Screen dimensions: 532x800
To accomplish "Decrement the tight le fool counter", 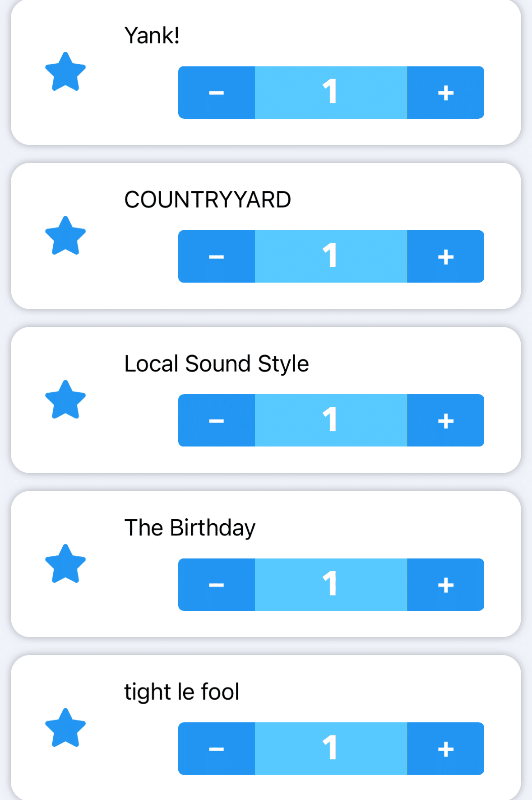I will pos(217,749).
